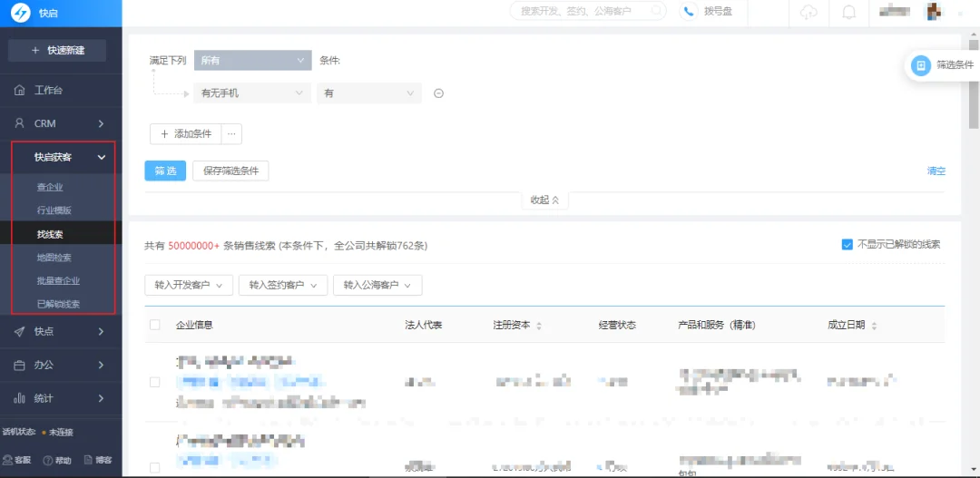Collapse the 快启获客 menu chevron
980x478 pixels.
click(x=102, y=158)
